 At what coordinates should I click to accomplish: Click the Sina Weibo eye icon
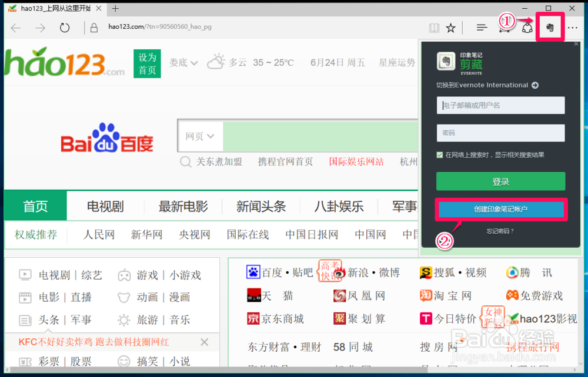coord(339,273)
